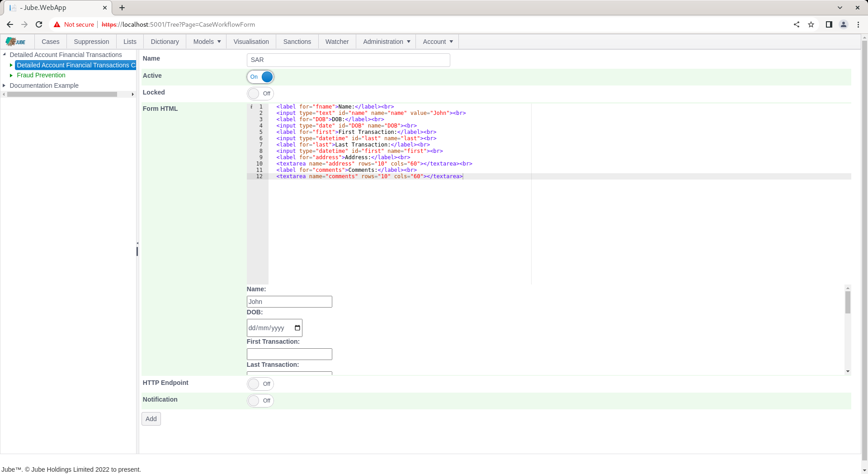Close the Jube.WebApp tab

pyautogui.click(x=105, y=8)
